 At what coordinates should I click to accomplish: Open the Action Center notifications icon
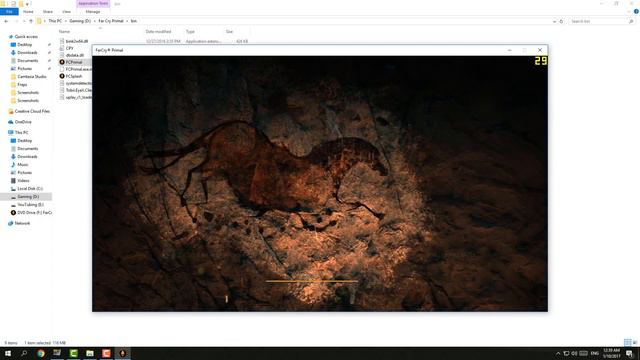point(630,353)
